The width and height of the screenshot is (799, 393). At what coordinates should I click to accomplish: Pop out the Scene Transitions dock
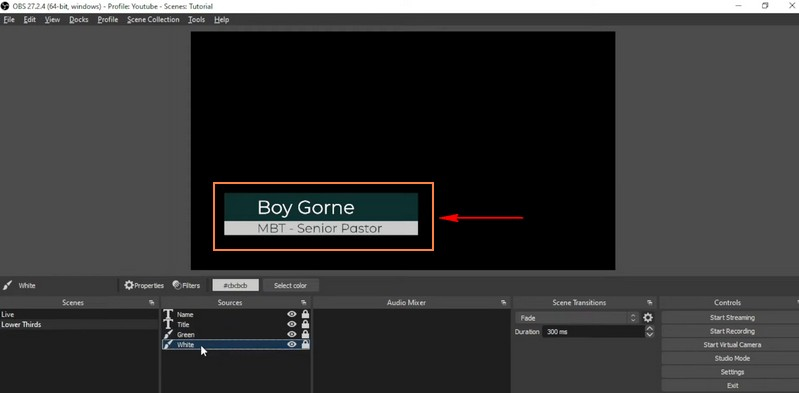(x=649, y=303)
